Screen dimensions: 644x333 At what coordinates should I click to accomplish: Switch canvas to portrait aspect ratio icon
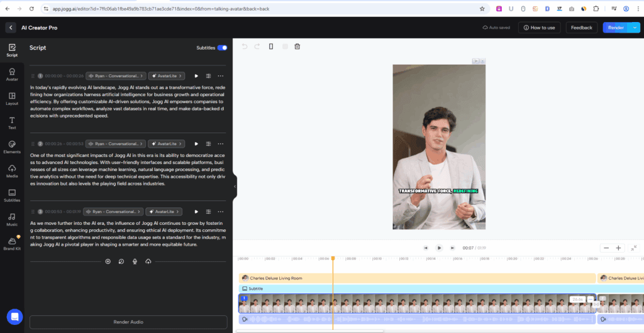[271, 46]
